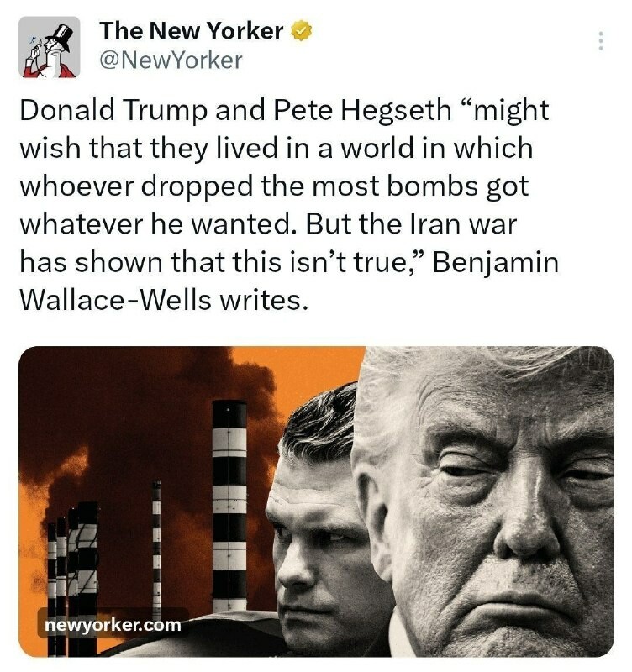632x672 pixels.
Task: Open The New Yorker profile avatar
Action: click(50, 47)
